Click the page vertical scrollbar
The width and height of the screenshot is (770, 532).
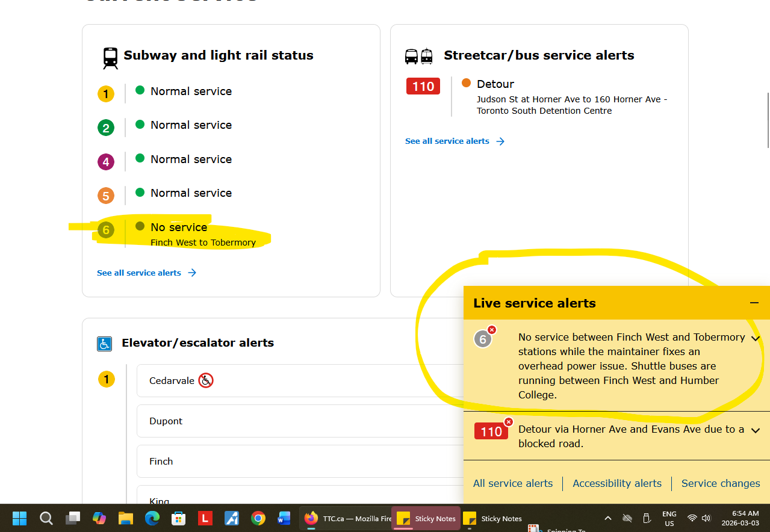(767, 120)
